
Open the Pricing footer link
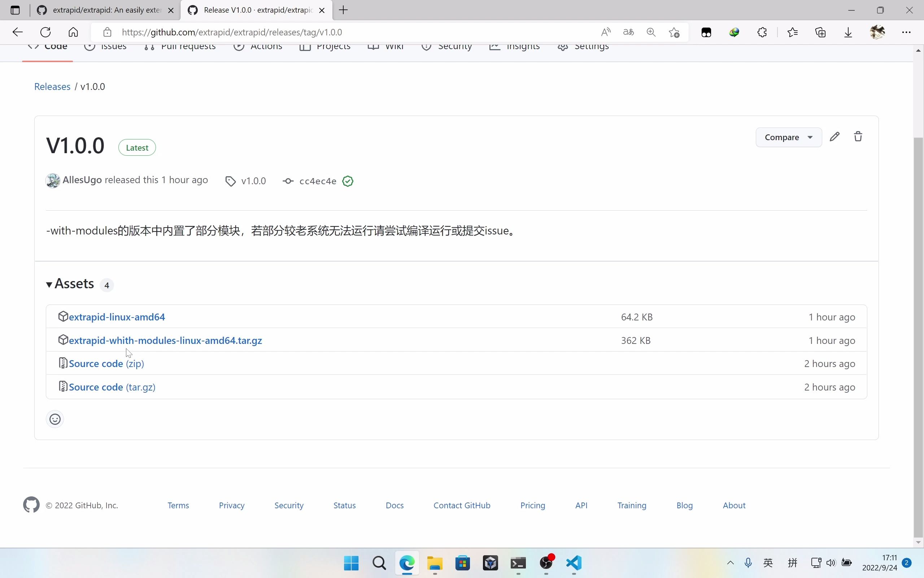533,505
